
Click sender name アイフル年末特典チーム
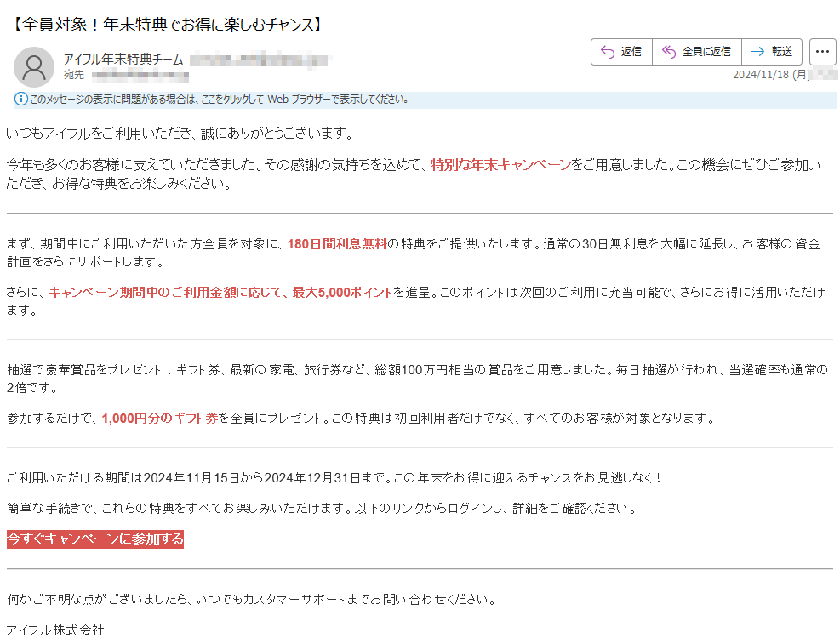123,59
